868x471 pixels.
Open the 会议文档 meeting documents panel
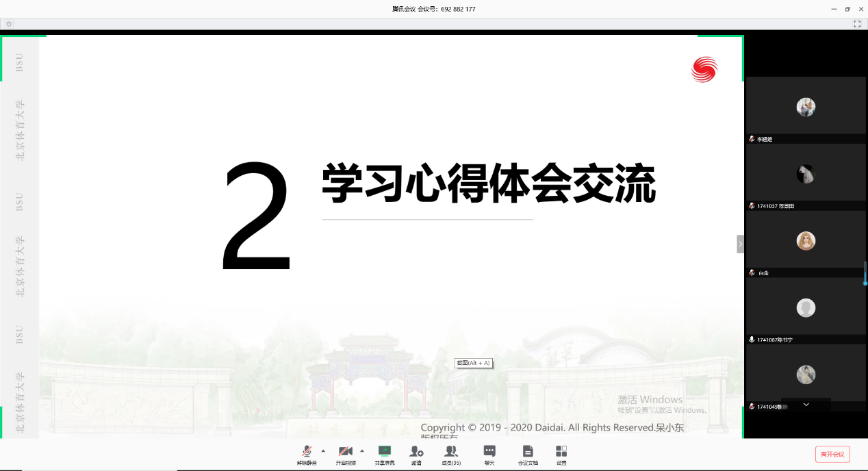click(527, 454)
